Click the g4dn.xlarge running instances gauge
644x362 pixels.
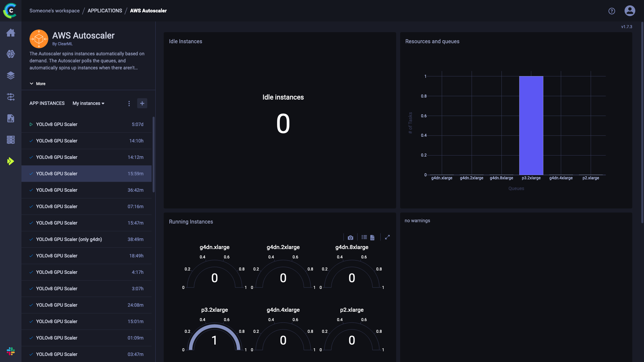(x=215, y=274)
